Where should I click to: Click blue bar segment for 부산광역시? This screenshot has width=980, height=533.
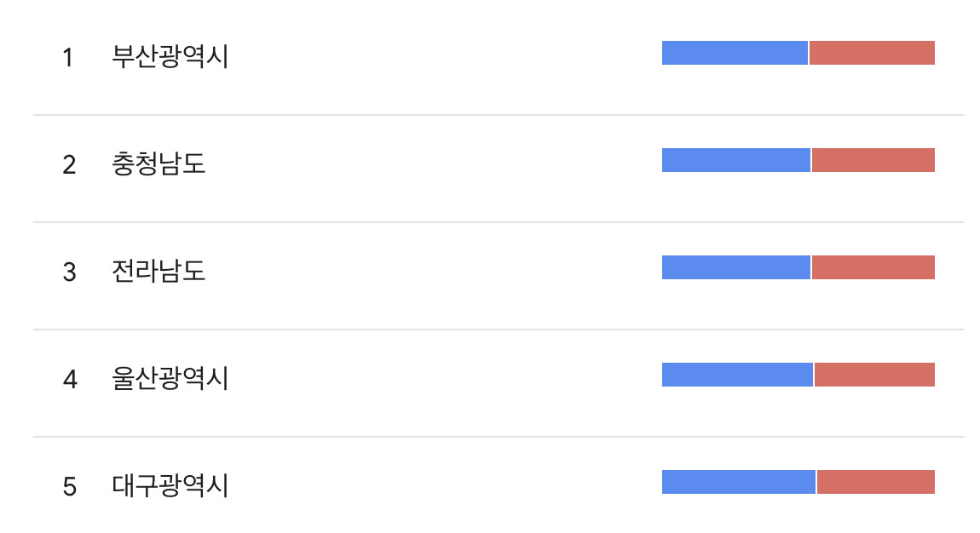point(735,53)
